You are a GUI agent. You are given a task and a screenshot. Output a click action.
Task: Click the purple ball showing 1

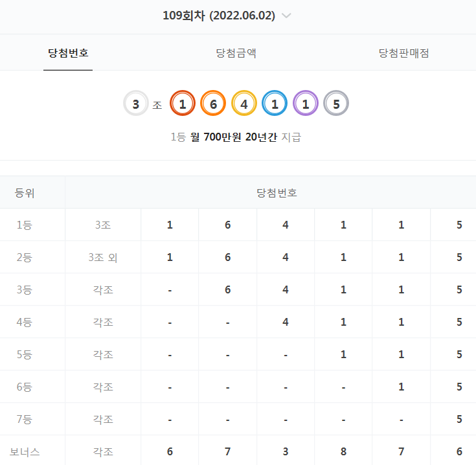tap(306, 103)
